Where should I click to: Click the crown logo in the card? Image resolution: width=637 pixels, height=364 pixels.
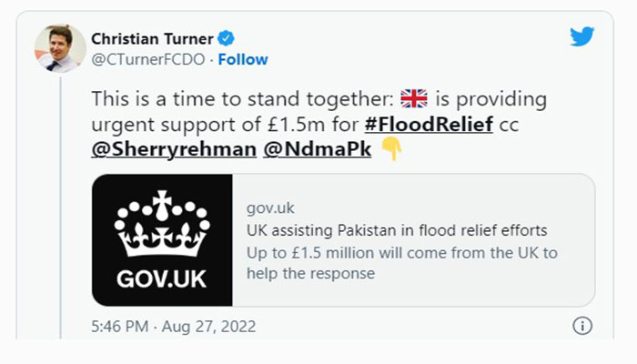tap(162, 224)
